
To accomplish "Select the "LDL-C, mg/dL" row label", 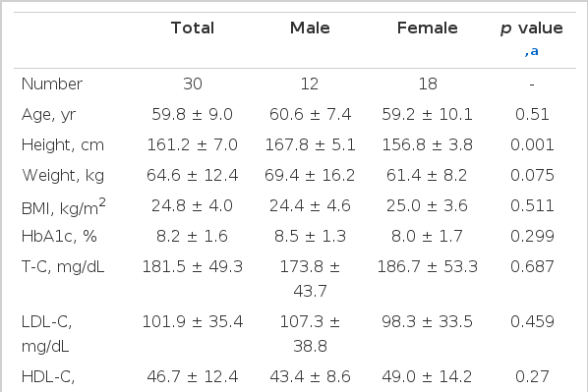I will [x=47, y=334].
